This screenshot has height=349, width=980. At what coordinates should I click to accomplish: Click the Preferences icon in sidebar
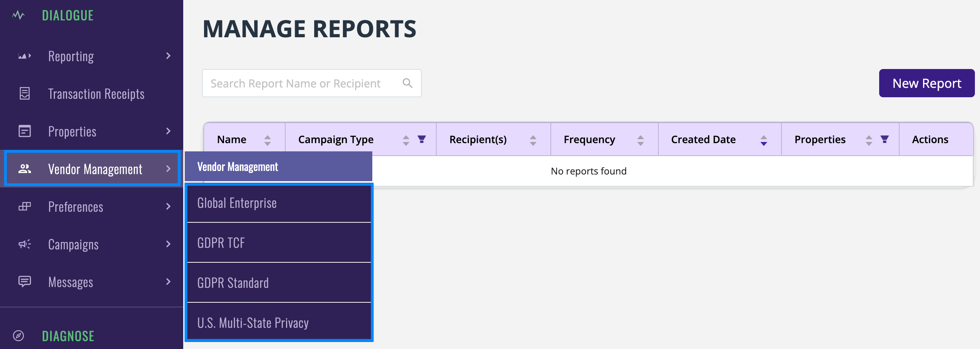pyautogui.click(x=25, y=206)
